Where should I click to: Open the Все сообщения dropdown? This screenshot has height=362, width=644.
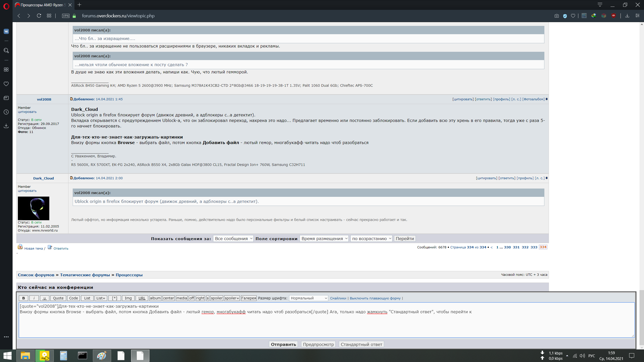coord(233,239)
